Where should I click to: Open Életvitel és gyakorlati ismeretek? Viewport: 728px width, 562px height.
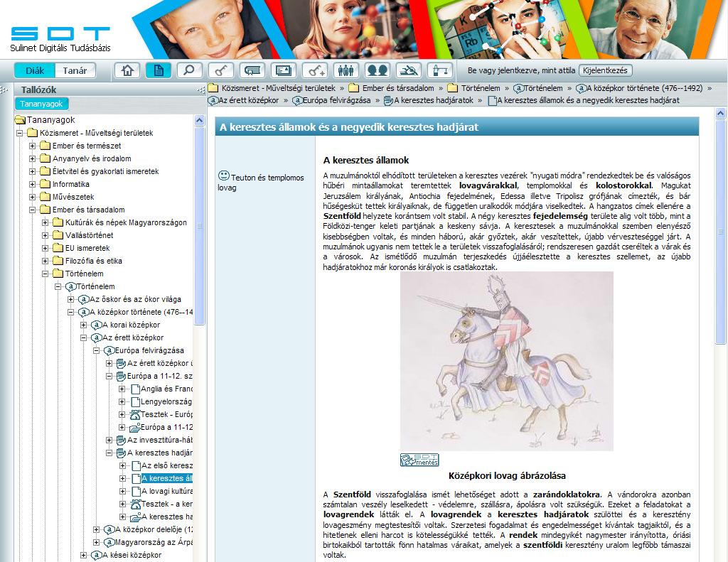[105, 171]
